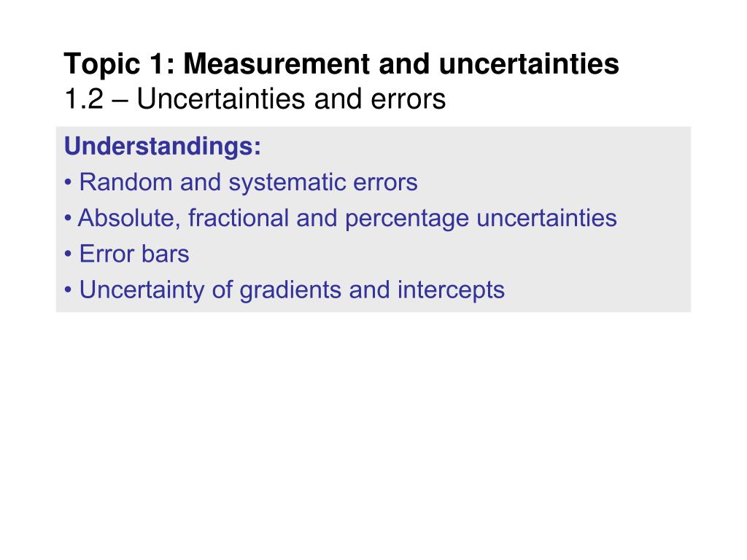Viewport: 747px width, 560px height.
Task: Click the word "Measurement" in the title
Action: [276, 64]
